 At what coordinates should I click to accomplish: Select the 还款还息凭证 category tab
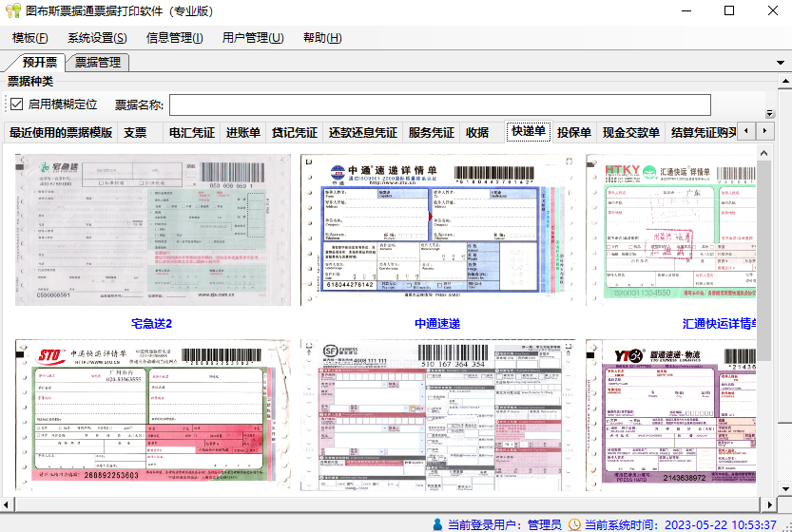tap(362, 133)
